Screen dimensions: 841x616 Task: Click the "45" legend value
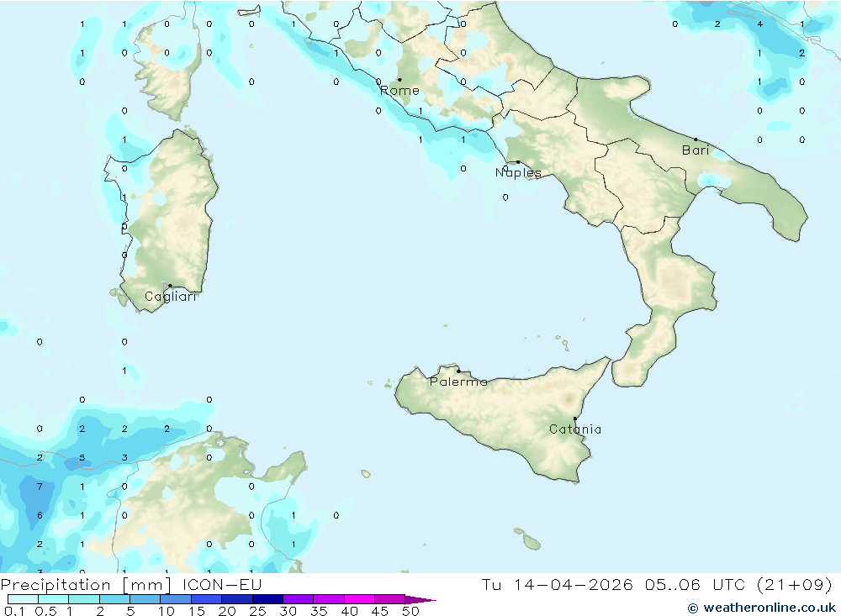(380, 611)
